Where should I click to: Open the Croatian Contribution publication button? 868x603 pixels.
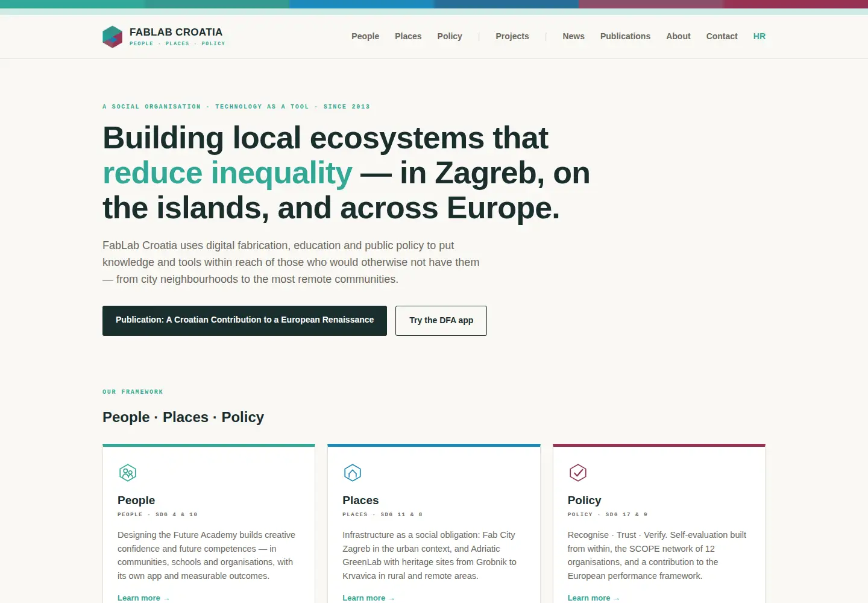coord(245,321)
